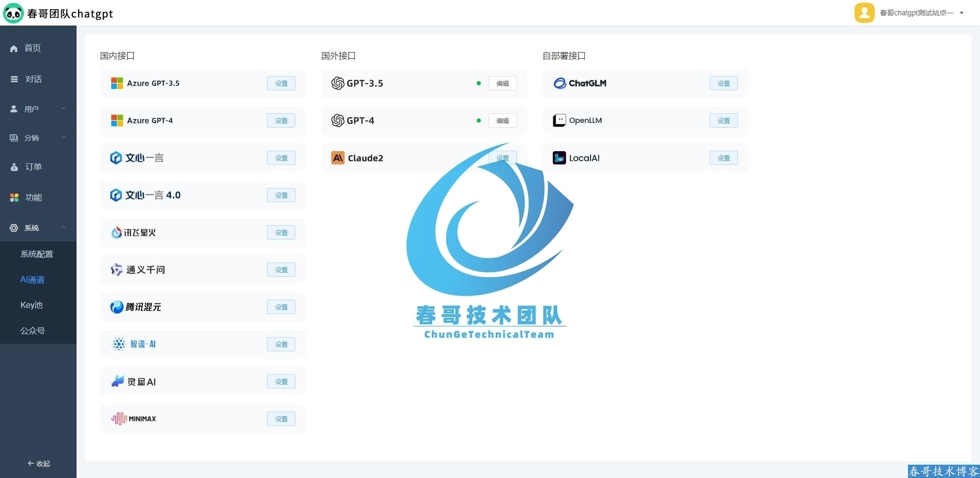Select Key池 submenu item
Viewport: 980px width, 478px height.
point(31,305)
